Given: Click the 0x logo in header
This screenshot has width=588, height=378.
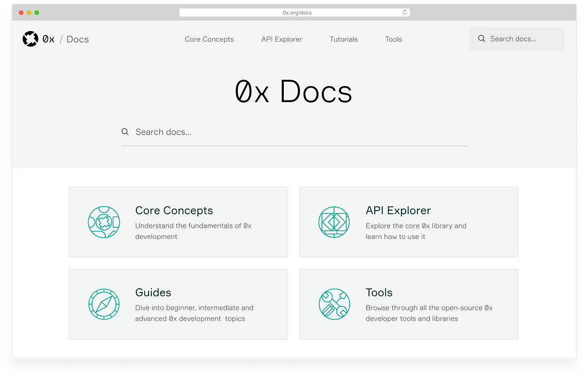Looking at the screenshot, I should coord(38,39).
